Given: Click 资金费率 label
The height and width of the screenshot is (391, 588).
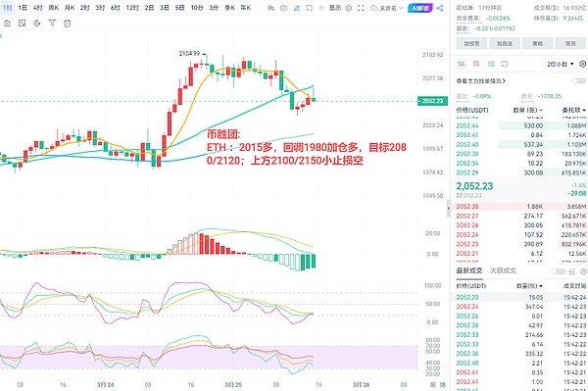Looking at the screenshot, I should (468, 18).
